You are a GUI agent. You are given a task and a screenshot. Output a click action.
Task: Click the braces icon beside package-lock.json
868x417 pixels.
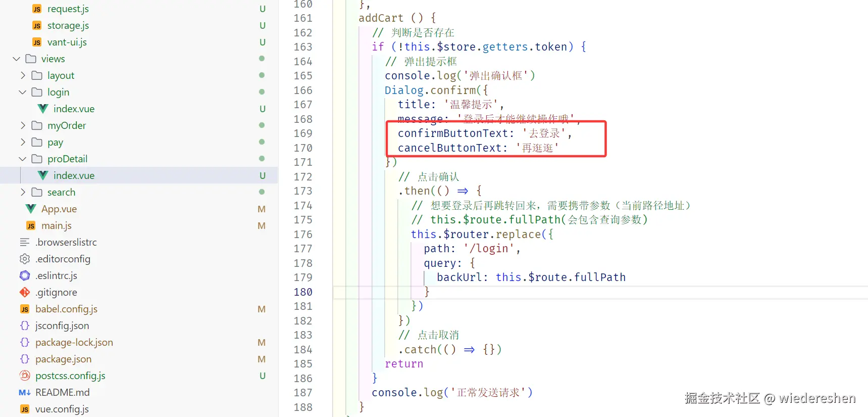coord(25,342)
